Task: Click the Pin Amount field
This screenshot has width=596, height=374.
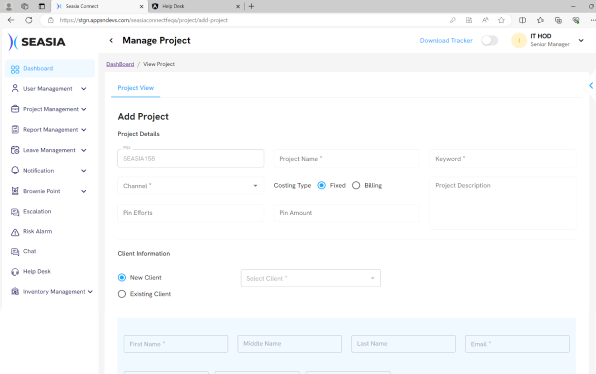Action: coord(347,213)
